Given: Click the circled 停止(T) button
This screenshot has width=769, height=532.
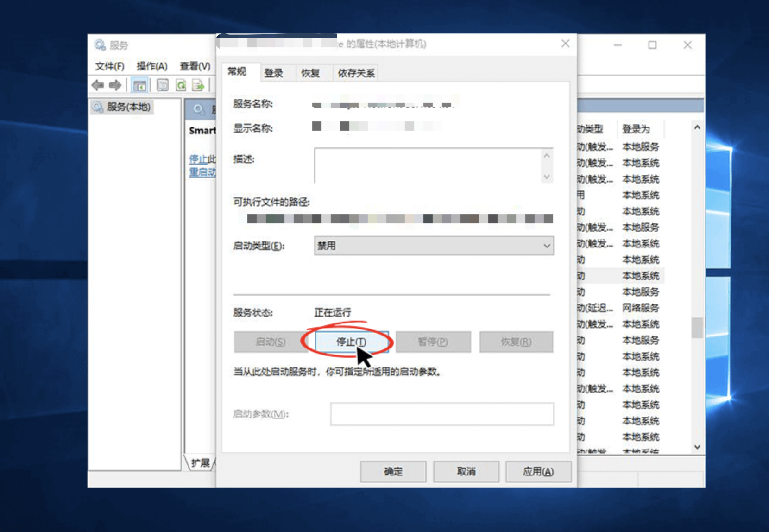Looking at the screenshot, I should (350, 342).
